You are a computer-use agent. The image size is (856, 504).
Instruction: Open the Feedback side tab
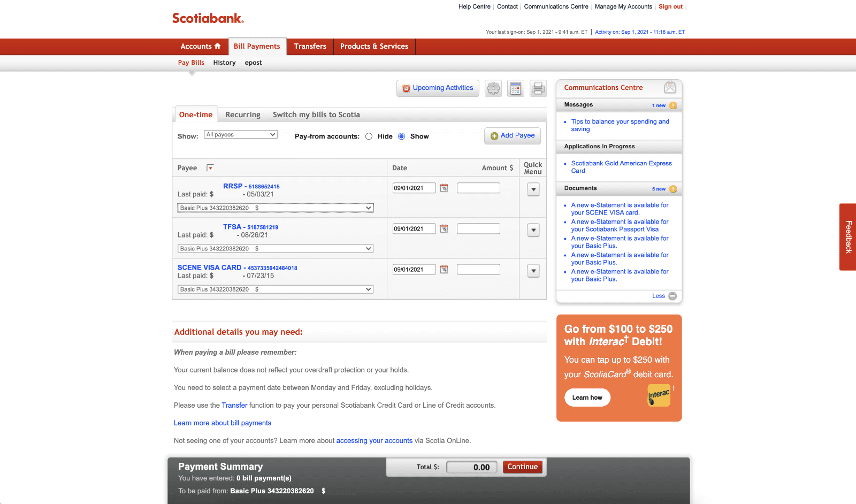(848, 237)
